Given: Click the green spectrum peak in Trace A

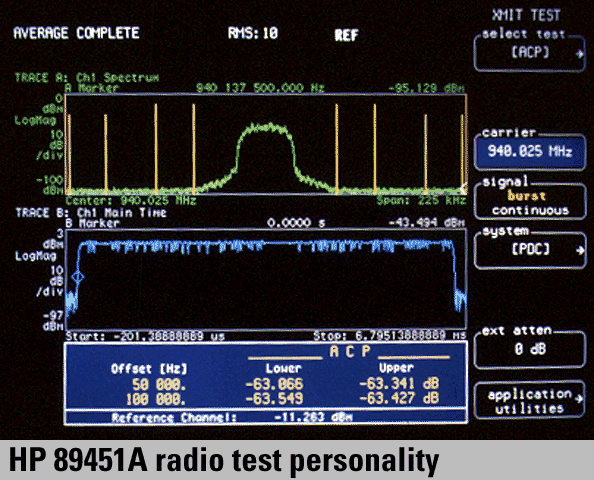Looking at the screenshot, I should point(266,128).
